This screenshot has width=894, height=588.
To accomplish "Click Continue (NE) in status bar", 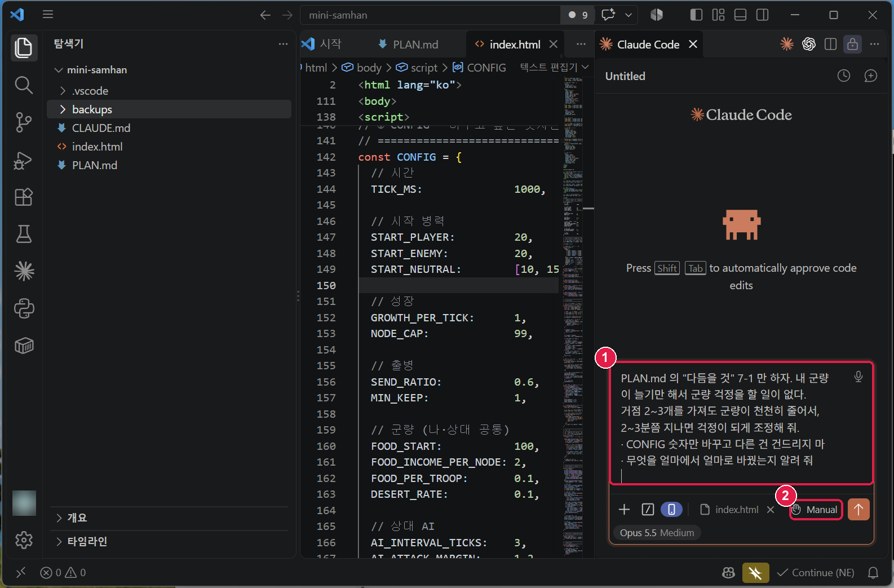I will pos(816,572).
